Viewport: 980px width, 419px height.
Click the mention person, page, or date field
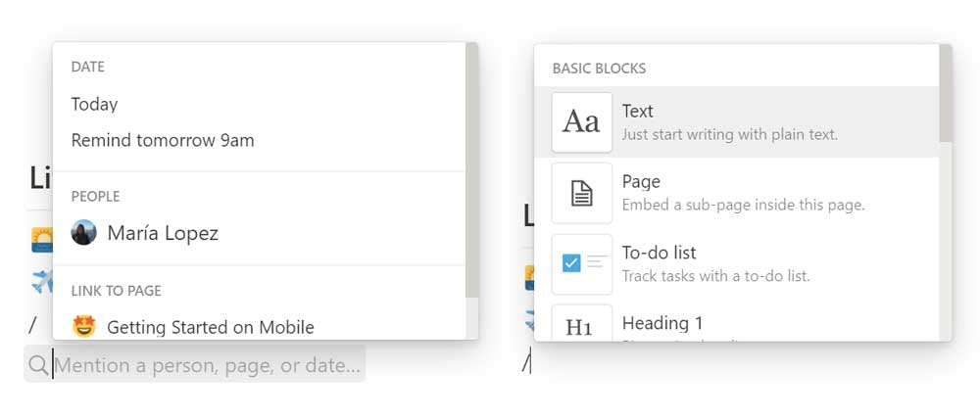coord(207,365)
